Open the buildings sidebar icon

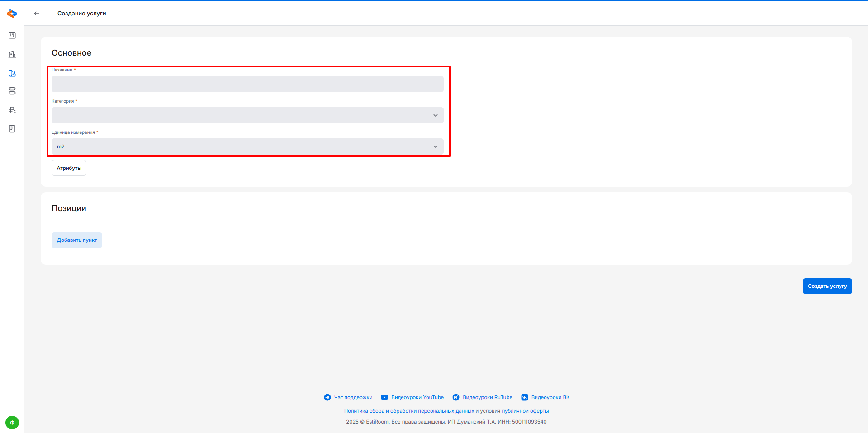click(12, 54)
